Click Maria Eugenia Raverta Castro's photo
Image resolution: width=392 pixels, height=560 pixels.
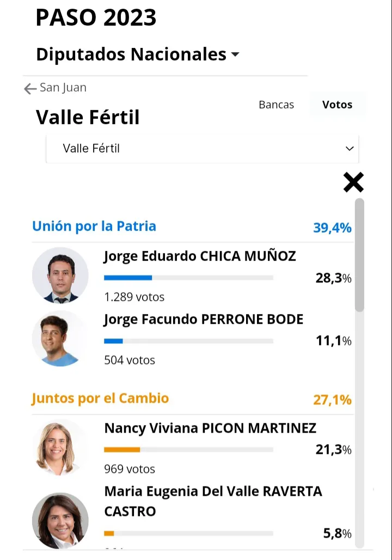(x=60, y=520)
